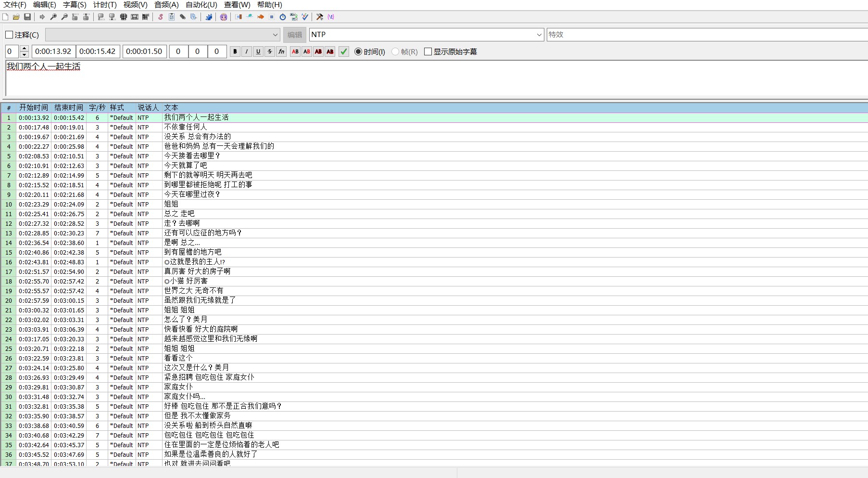Expand the NTP actor dropdown

coord(539,35)
